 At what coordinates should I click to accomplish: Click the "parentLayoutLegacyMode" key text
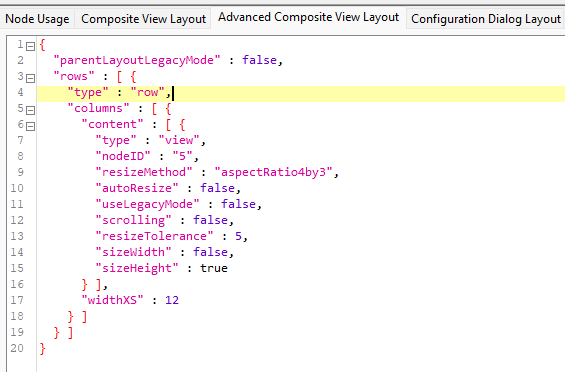point(137,60)
